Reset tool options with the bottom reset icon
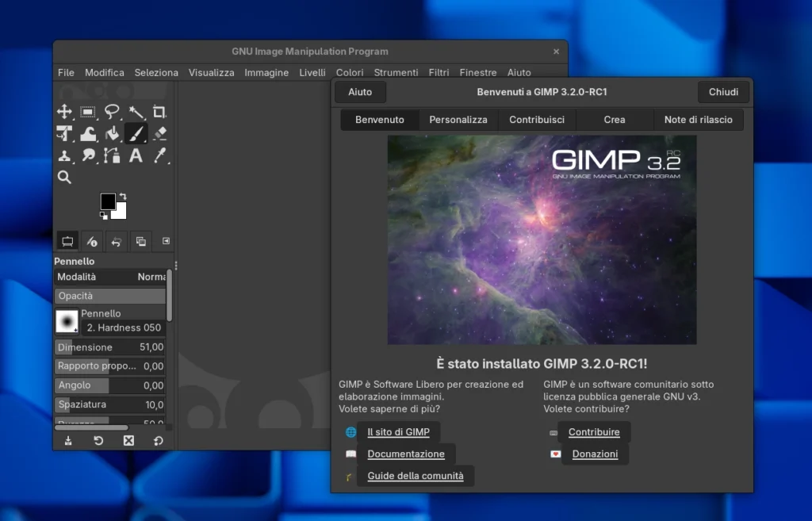Image resolution: width=812 pixels, height=521 pixels. [159, 440]
